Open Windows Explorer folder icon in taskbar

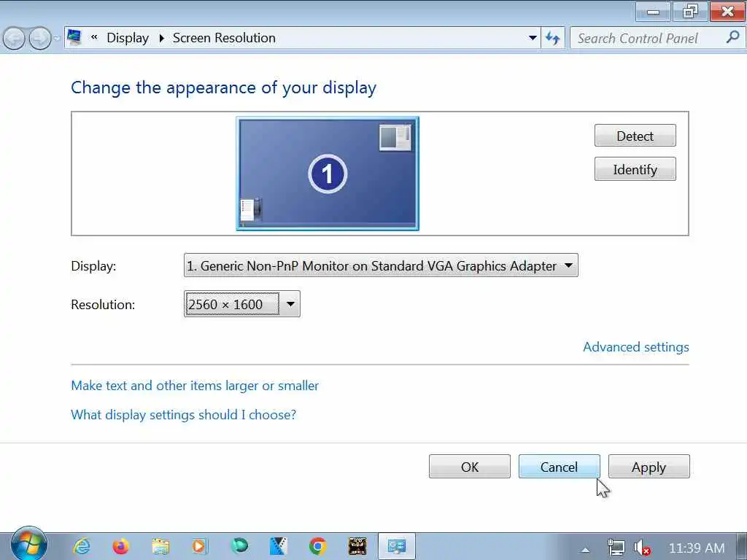coord(160,546)
